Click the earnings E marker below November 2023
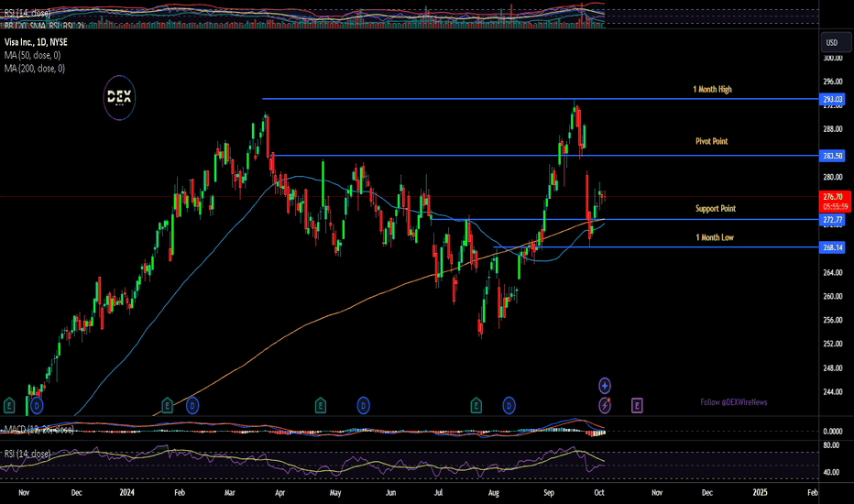Viewport: 854px width, 504px height. (9, 405)
